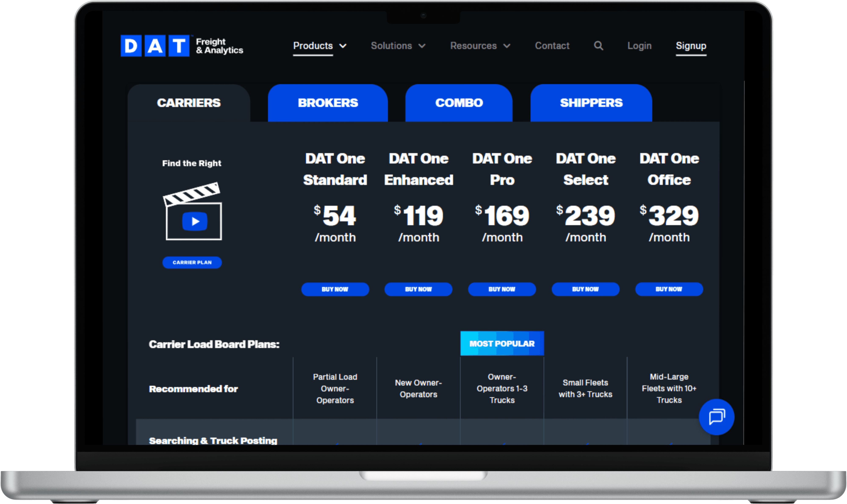The image size is (847, 504).
Task: Buy the DAT One Select plan
Action: coord(585,289)
